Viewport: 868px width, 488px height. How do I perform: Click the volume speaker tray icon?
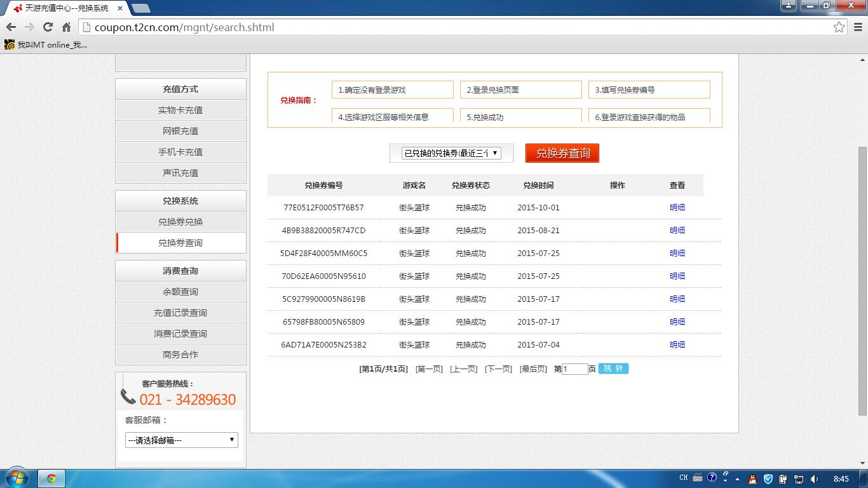815,478
